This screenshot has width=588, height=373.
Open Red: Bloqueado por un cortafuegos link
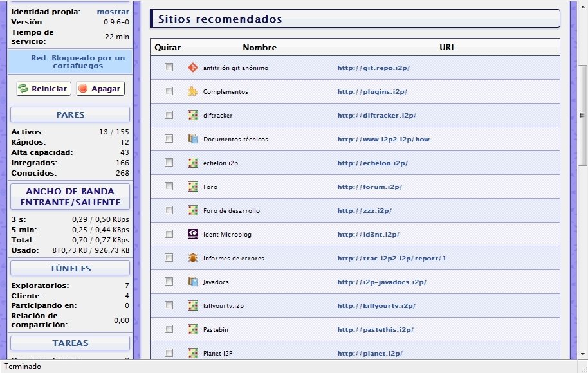click(78, 62)
